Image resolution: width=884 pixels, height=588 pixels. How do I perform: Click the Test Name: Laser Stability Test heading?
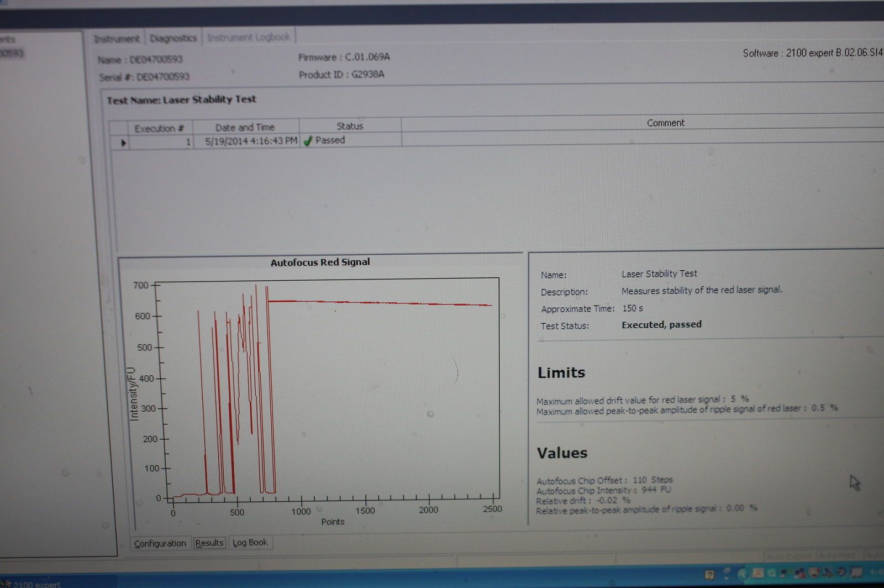tap(181, 99)
